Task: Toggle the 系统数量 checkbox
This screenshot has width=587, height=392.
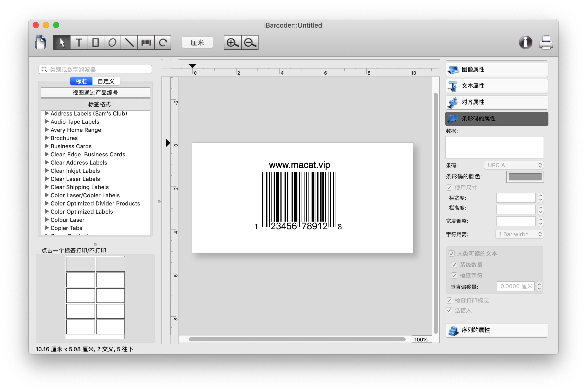Action: [454, 265]
